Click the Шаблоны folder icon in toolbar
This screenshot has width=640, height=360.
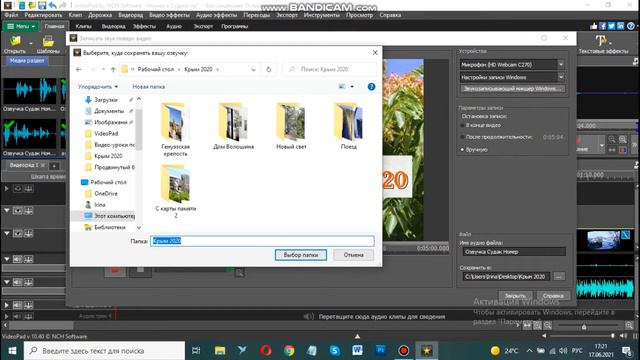(x=48, y=41)
